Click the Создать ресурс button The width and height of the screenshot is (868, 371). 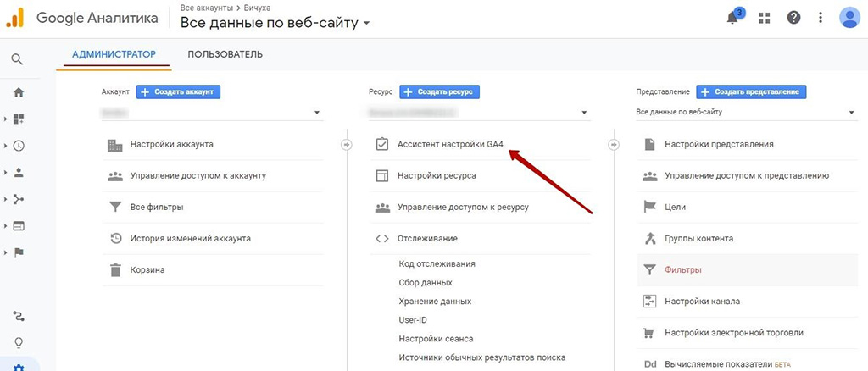click(440, 92)
